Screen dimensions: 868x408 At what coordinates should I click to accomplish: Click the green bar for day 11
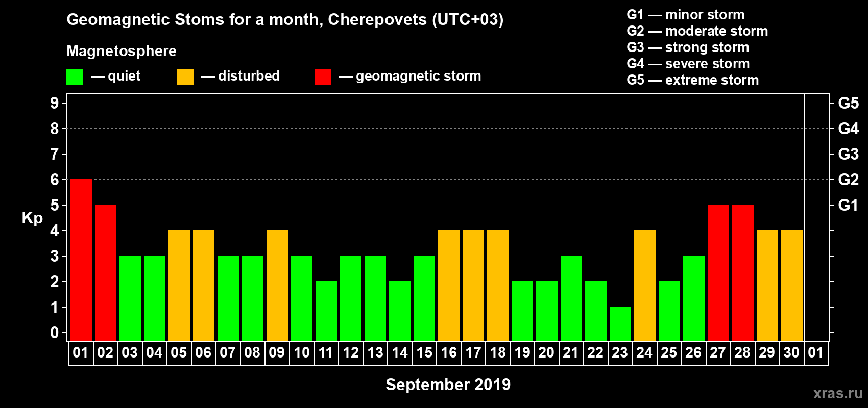pos(326,311)
